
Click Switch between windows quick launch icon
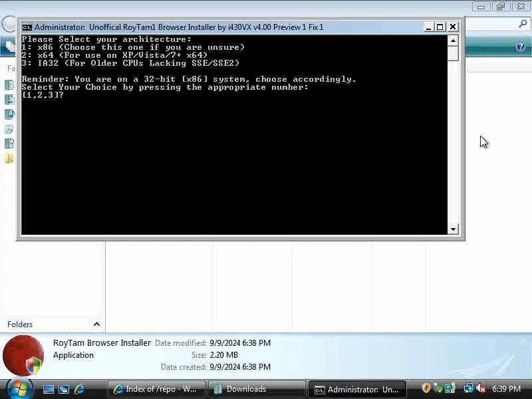[64, 389]
